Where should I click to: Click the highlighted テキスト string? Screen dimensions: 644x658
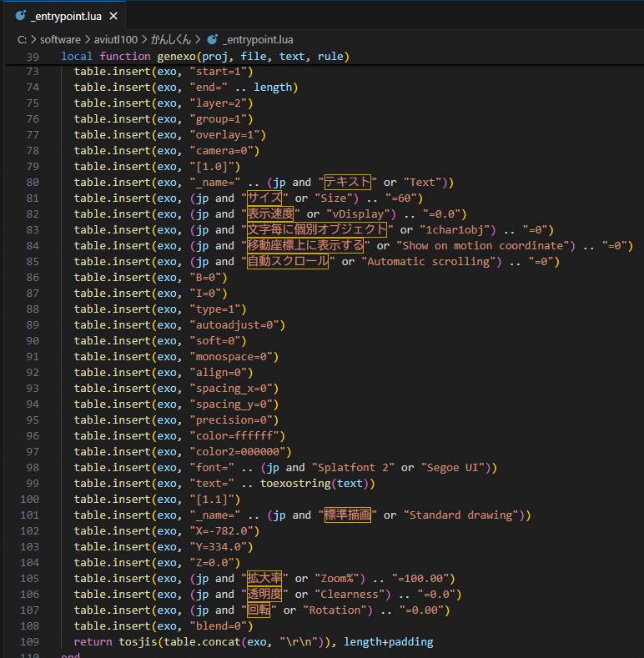(348, 182)
